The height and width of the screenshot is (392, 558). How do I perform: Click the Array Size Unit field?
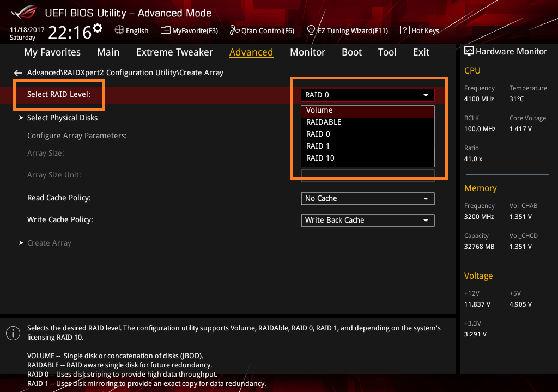pyautogui.click(x=368, y=176)
